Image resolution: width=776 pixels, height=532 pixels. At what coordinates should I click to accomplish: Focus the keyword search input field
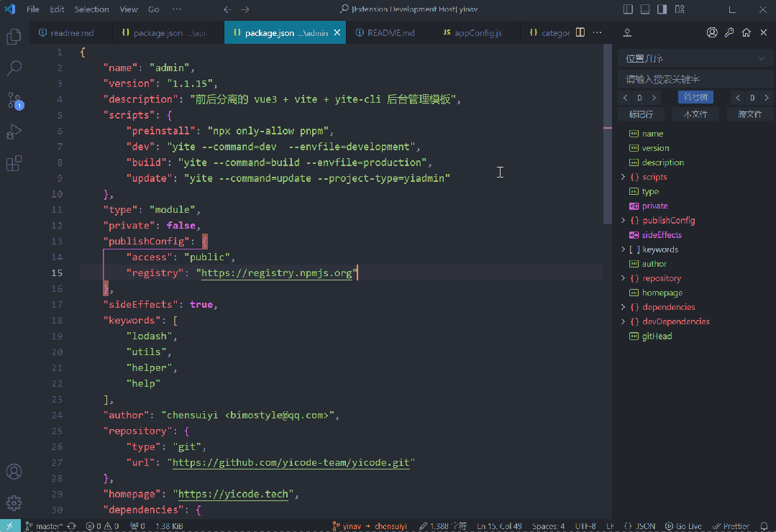click(x=695, y=79)
